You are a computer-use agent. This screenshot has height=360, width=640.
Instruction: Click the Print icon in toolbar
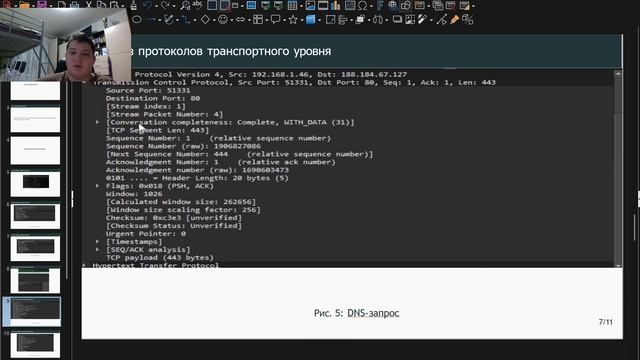pyautogui.click(x=74, y=5)
